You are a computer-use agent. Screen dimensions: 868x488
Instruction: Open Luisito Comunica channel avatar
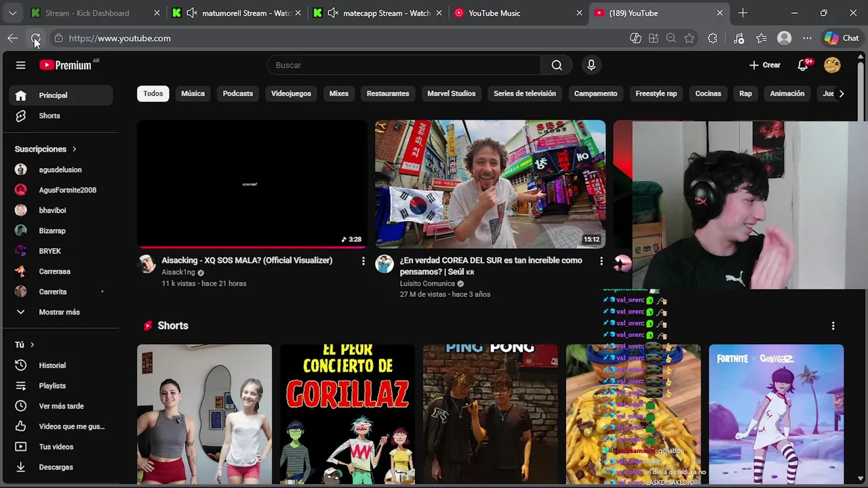(x=384, y=264)
